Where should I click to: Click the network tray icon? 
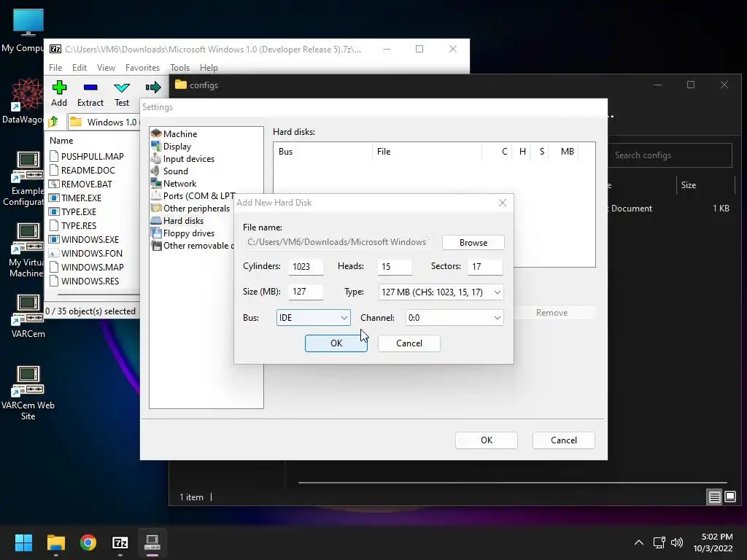[659, 542]
